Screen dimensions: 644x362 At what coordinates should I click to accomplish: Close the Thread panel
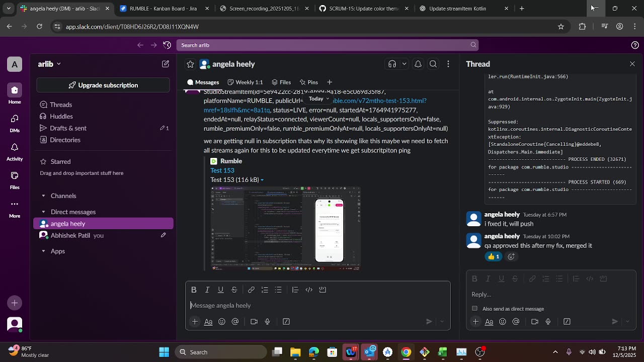(x=632, y=64)
